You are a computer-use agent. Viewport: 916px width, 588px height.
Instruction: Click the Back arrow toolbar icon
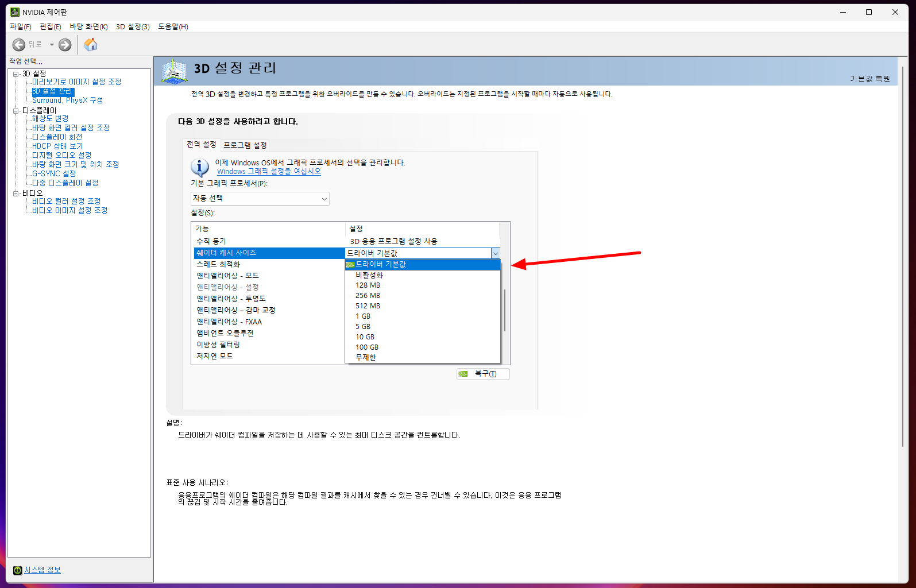pos(19,45)
